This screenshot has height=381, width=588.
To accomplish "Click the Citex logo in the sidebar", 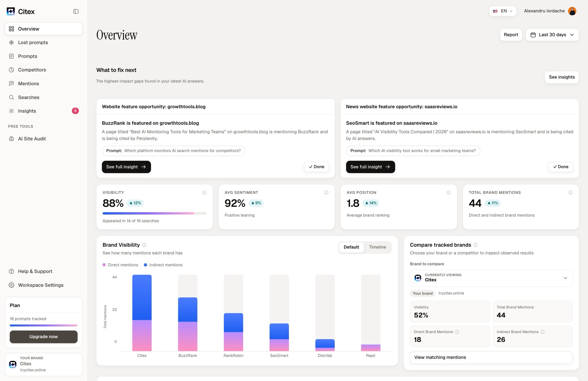I will point(21,11).
